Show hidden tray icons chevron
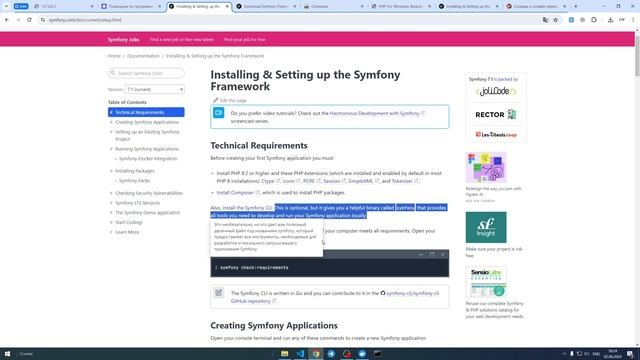 pyautogui.click(x=564, y=353)
